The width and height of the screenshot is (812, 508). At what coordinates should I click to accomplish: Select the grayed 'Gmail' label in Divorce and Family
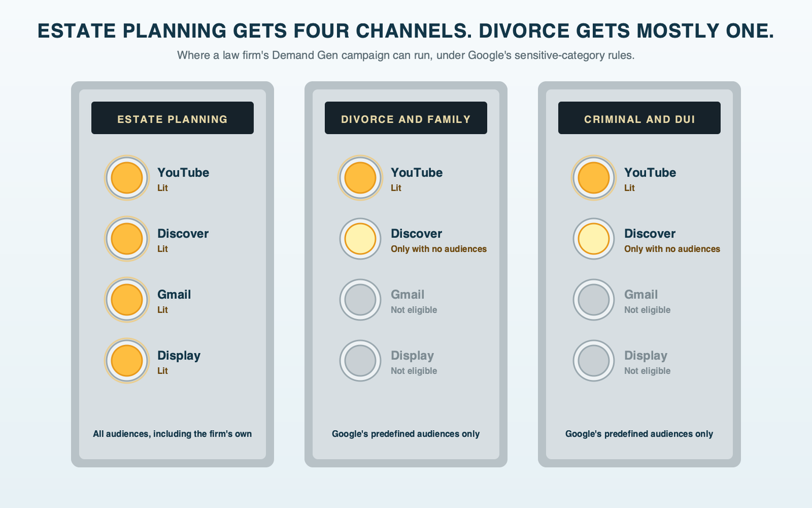pyautogui.click(x=408, y=294)
